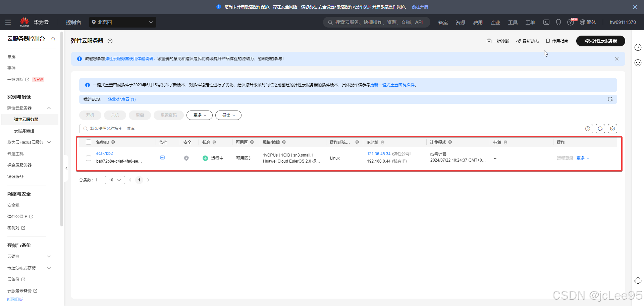Sort by 状态 column
The height and width of the screenshot is (306, 644).
(214, 142)
